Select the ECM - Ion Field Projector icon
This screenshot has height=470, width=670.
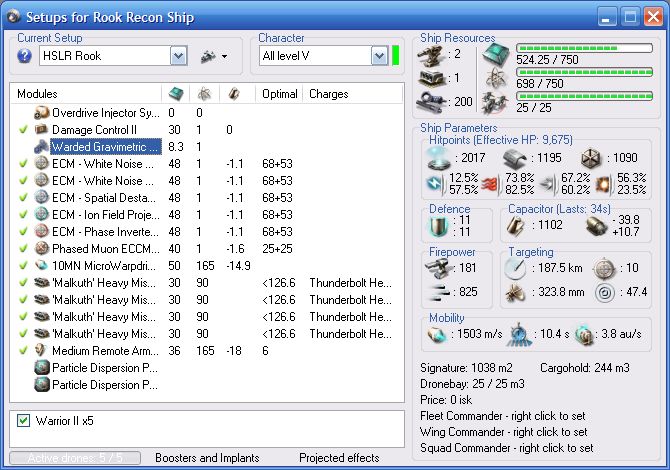(x=41, y=214)
